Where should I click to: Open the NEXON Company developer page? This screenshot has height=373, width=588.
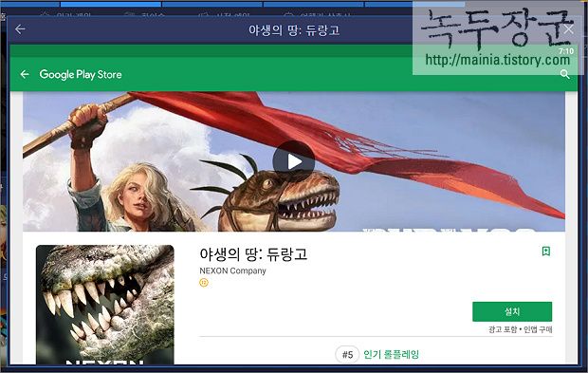pos(232,270)
